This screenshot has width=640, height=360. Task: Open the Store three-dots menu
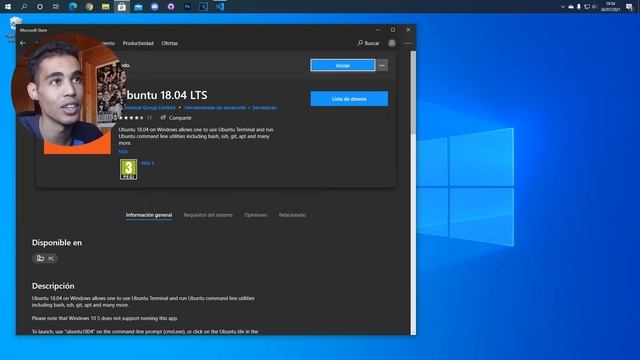pos(408,43)
